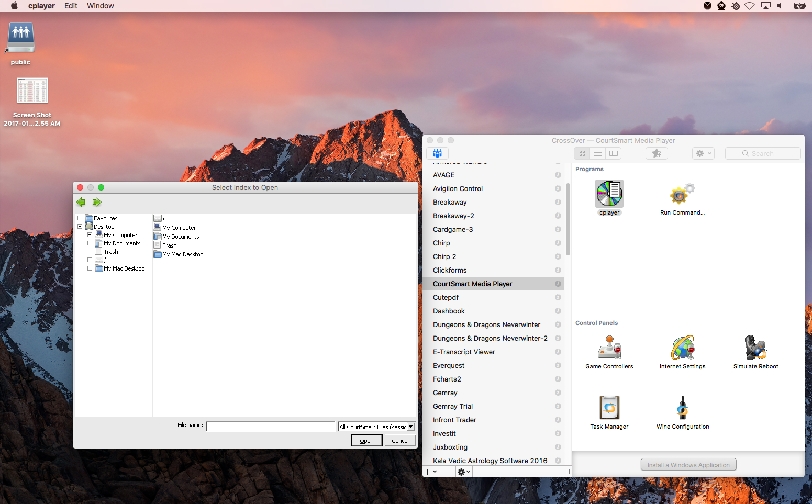The image size is (812, 504).
Task: Open the add bottle plus dropdown
Action: pos(431,472)
